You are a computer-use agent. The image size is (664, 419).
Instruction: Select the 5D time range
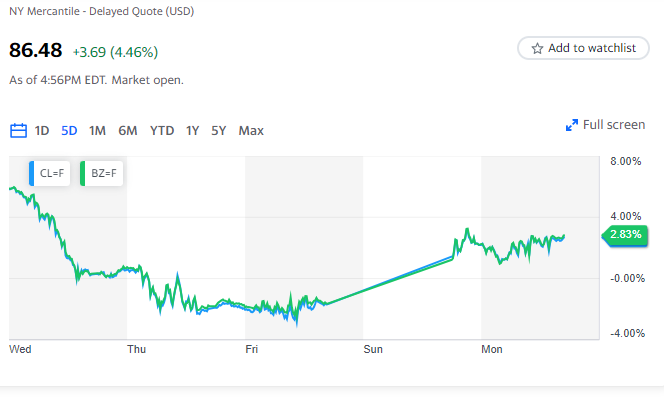(x=69, y=130)
